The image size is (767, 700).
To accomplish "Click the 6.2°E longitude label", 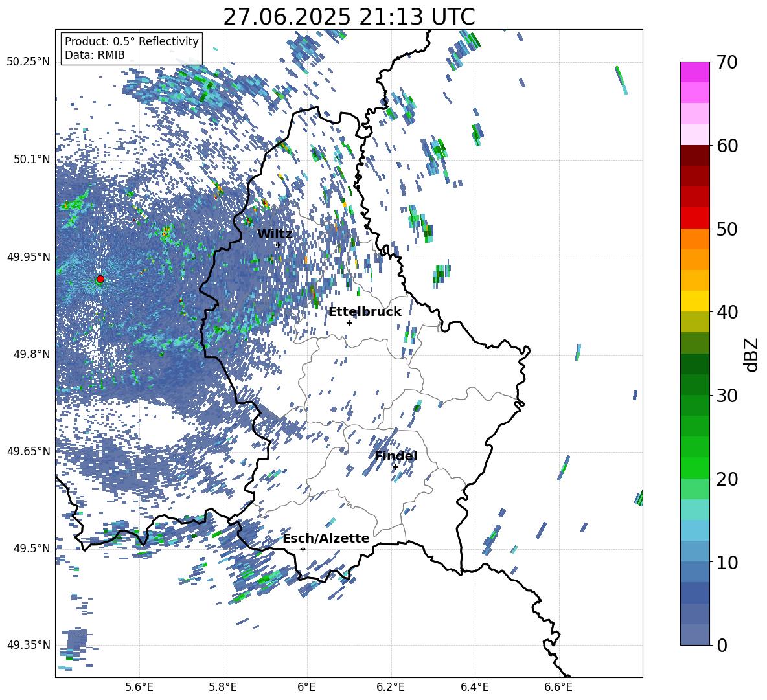I will pyautogui.click(x=391, y=687).
